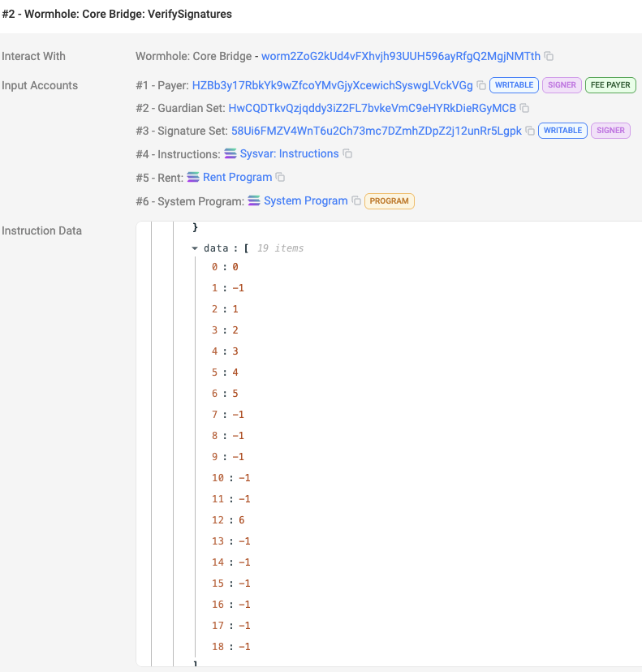Copy the Payer account address
The width and height of the screenshot is (642, 672).
481,85
